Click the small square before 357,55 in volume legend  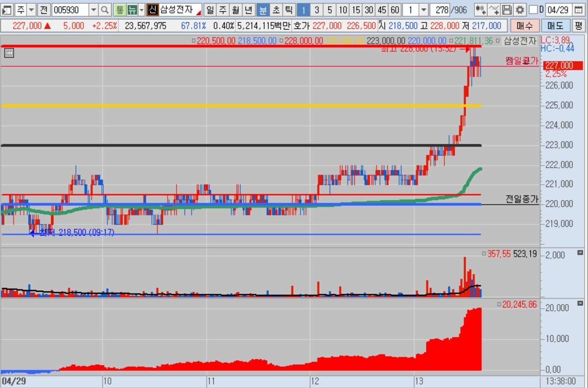(x=484, y=254)
